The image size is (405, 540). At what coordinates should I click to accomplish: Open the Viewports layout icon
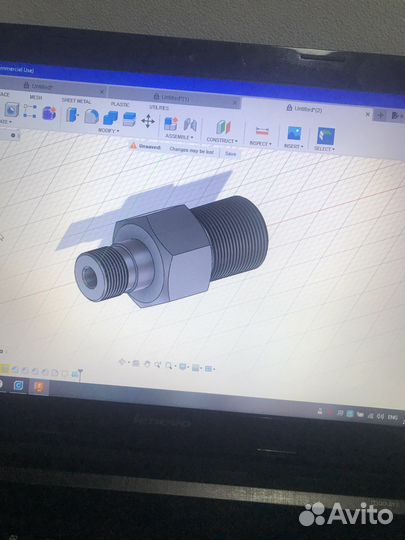208,369
